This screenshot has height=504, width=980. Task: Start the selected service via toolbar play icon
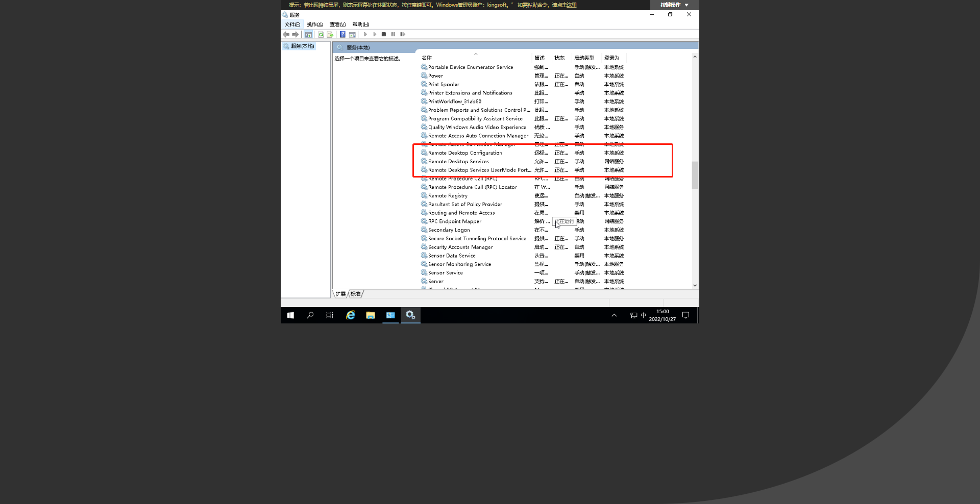tap(365, 34)
